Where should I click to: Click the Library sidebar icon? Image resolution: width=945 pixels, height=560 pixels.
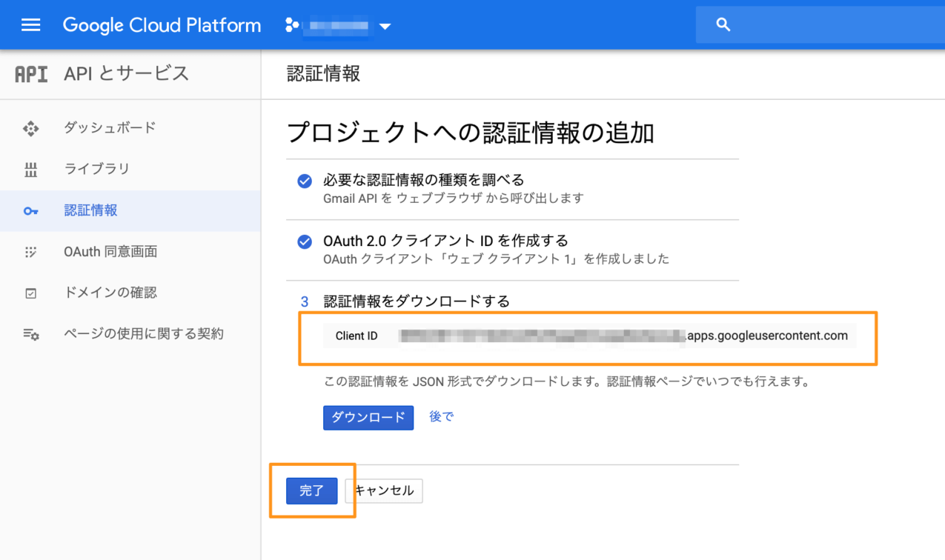point(30,170)
